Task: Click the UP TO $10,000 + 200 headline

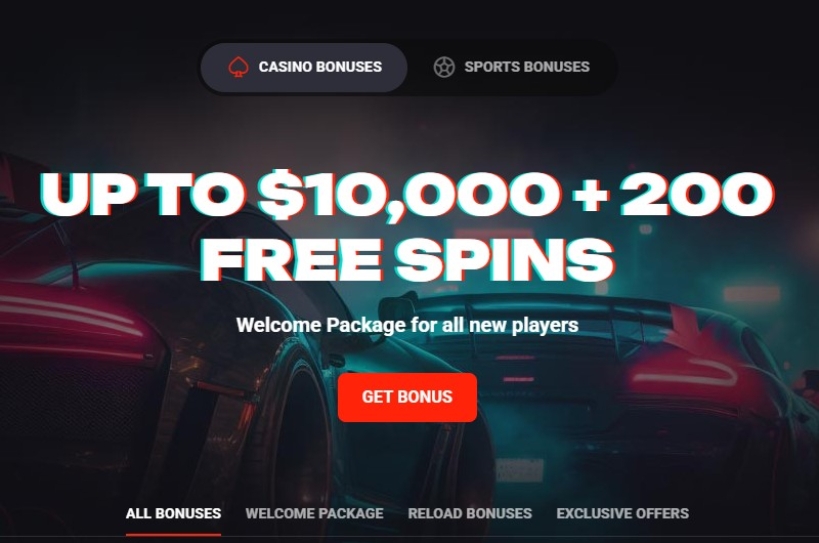Action: click(x=407, y=194)
